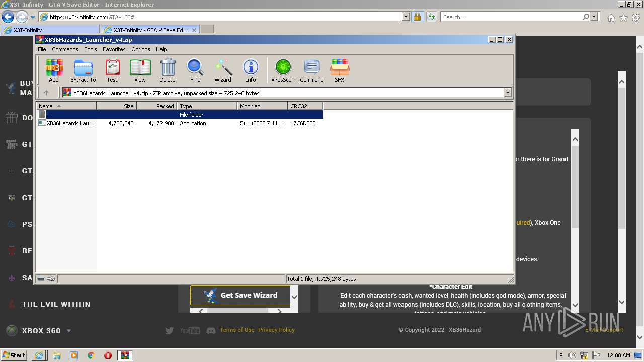Click the WinRAR taskbar button
Viewport: 644px width, 362px height.
click(125, 355)
